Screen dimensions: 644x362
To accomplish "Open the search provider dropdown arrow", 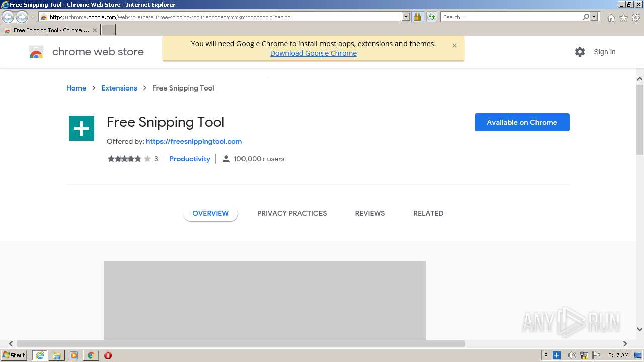I will click(x=594, y=17).
